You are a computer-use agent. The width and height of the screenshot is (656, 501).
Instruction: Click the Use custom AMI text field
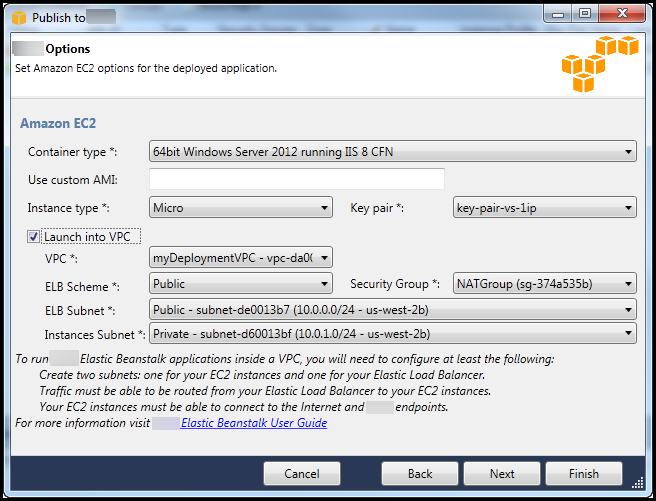(x=296, y=179)
